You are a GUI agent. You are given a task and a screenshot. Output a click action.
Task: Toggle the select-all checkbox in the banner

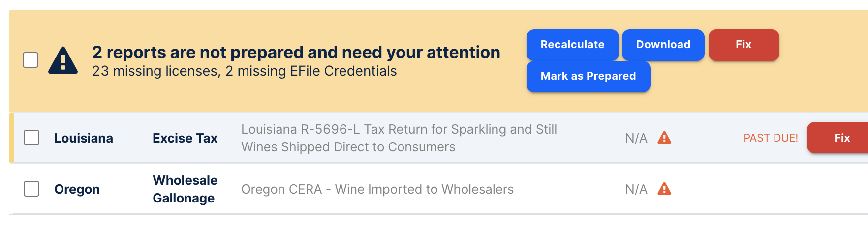point(31,60)
